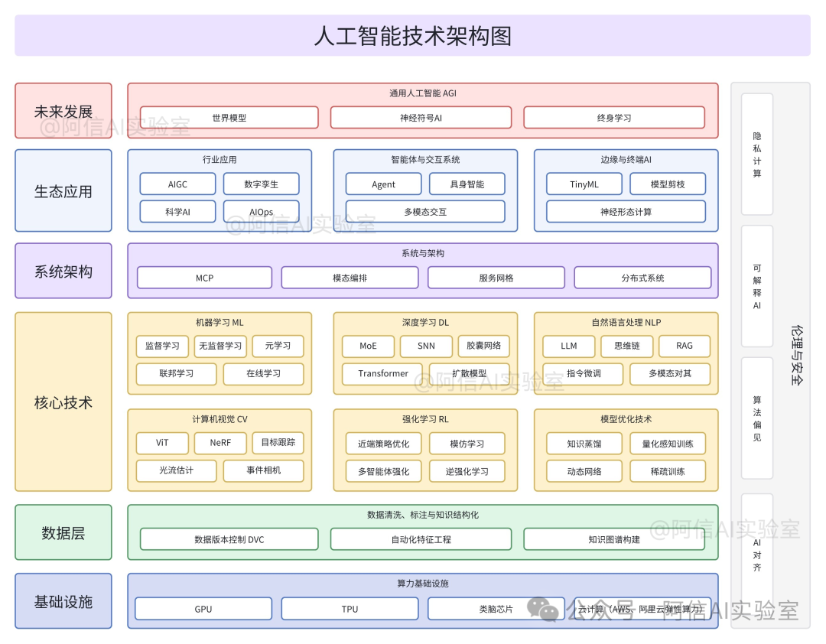Select the TinyML node under 边缘与终端AI

pyautogui.click(x=584, y=184)
